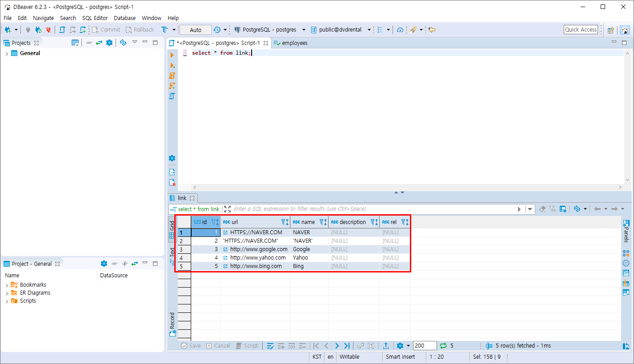Click the filter icon on url column header
The height and width of the screenshot is (364, 634).
[x=284, y=222]
